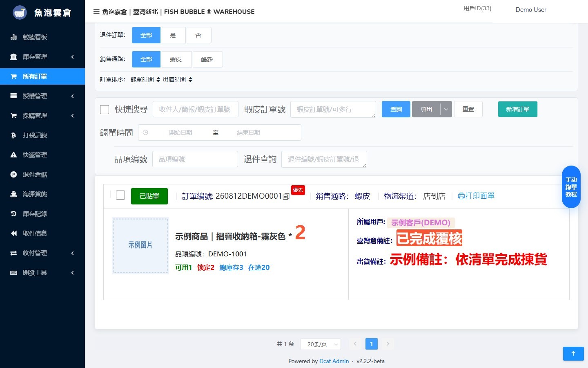Open 取件信息 rewind icon
This screenshot has width=588, height=368.
click(x=13, y=233)
